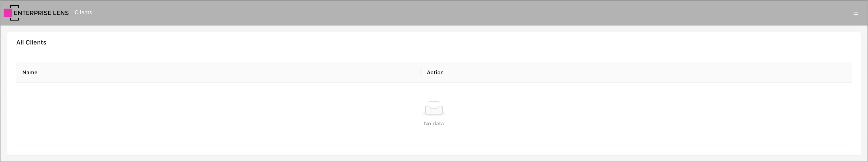Click the gray gap between navbar and card

[434, 29]
